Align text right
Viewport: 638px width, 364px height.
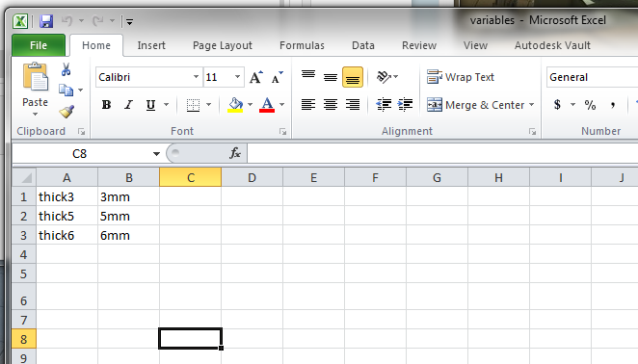pyautogui.click(x=353, y=105)
